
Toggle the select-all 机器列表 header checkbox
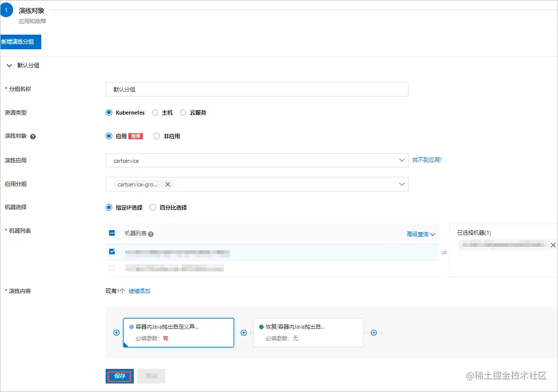112,233
